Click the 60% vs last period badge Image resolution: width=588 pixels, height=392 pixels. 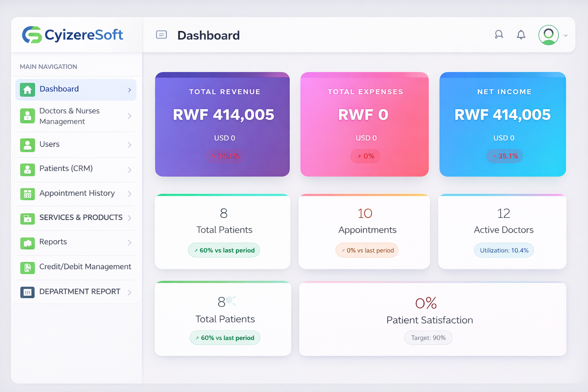click(224, 250)
